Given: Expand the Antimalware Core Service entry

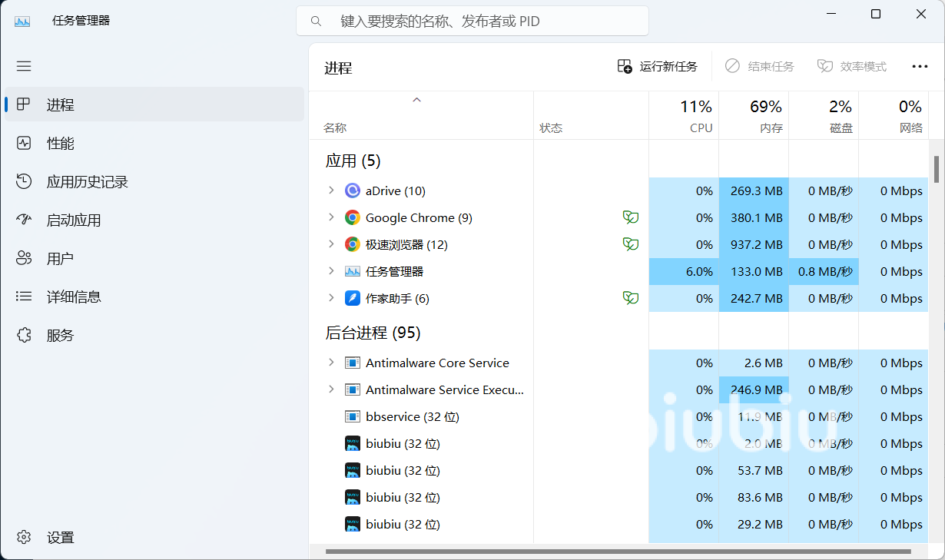Looking at the screenshot, I should click(331, 363).
